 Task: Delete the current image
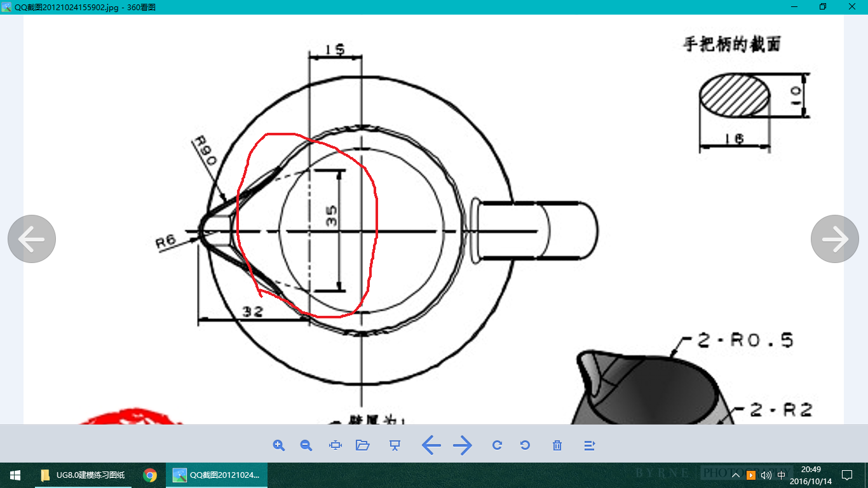pos(557,445)
